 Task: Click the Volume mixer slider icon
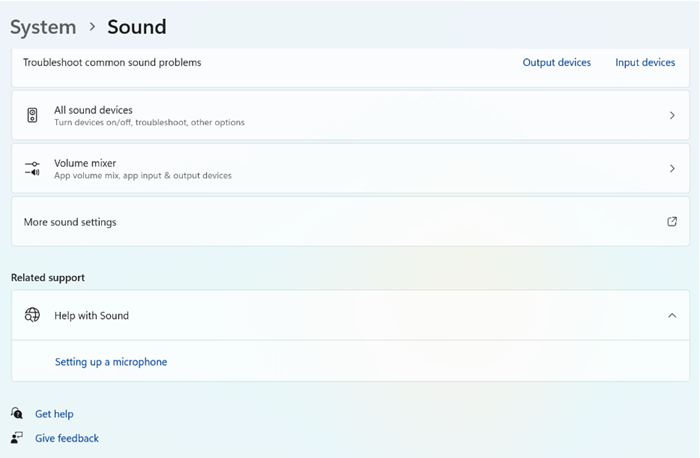(x=32, y=168)
